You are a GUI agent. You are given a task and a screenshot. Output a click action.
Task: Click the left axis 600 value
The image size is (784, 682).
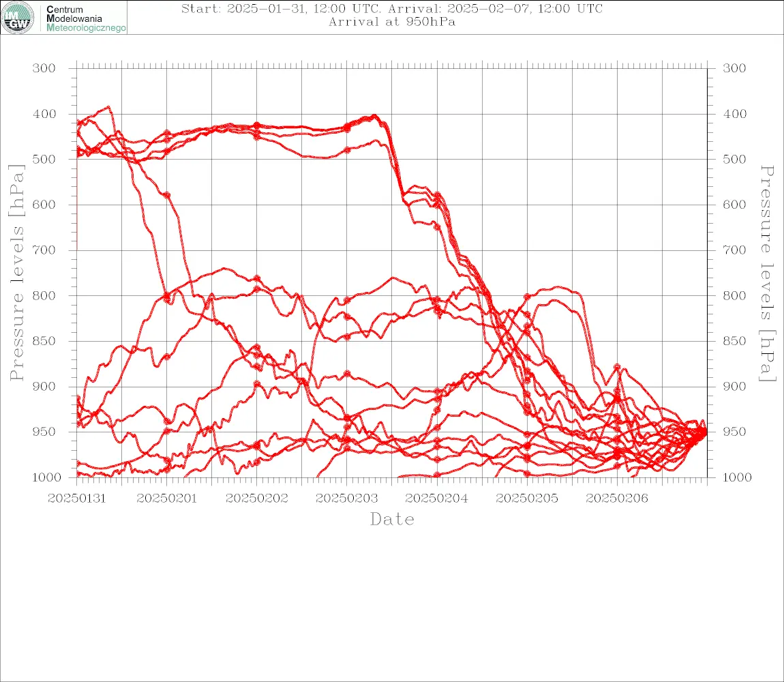point(44,205)
